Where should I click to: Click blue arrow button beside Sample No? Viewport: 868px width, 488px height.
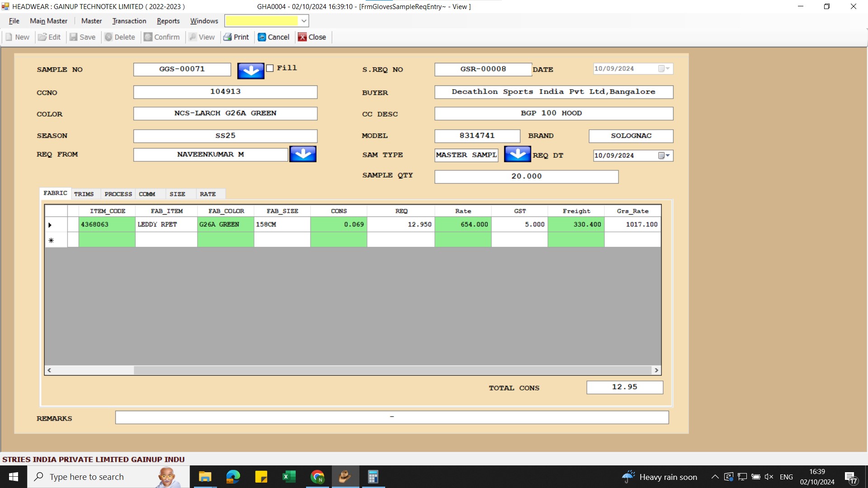250,70
